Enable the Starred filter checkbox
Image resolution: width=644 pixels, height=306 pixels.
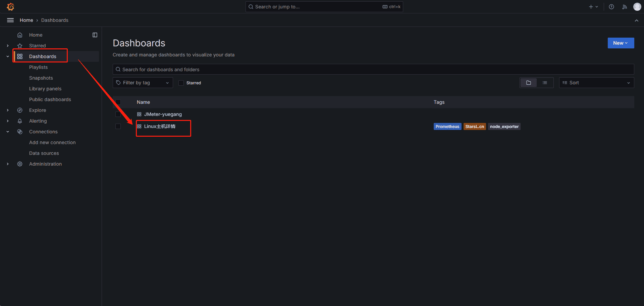pos(181,83)
